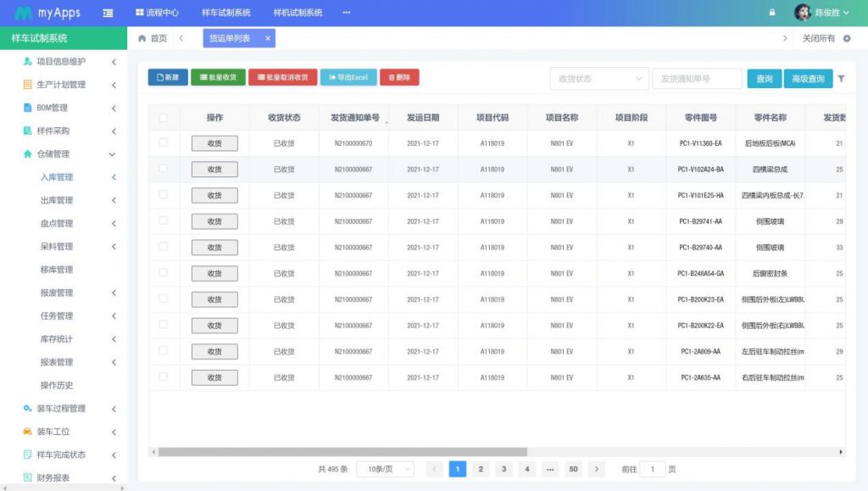Click the blue 查询 button
Image resolution: width=868 pixels, height=491 pixels.
coord(764,79)
